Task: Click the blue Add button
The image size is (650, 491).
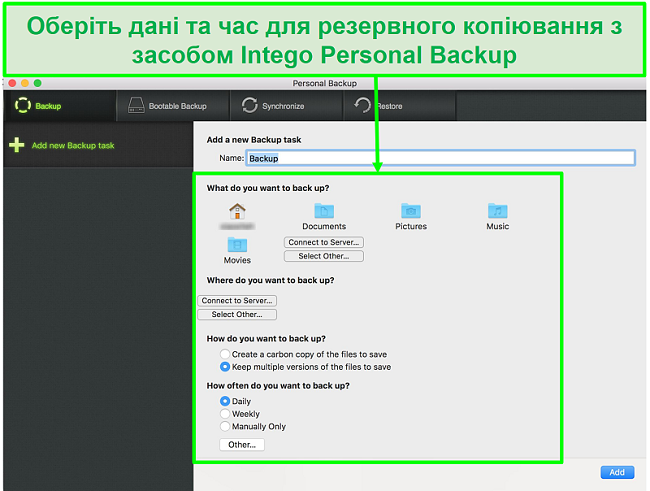Action: pyautogui.click(x=617, y=472)
